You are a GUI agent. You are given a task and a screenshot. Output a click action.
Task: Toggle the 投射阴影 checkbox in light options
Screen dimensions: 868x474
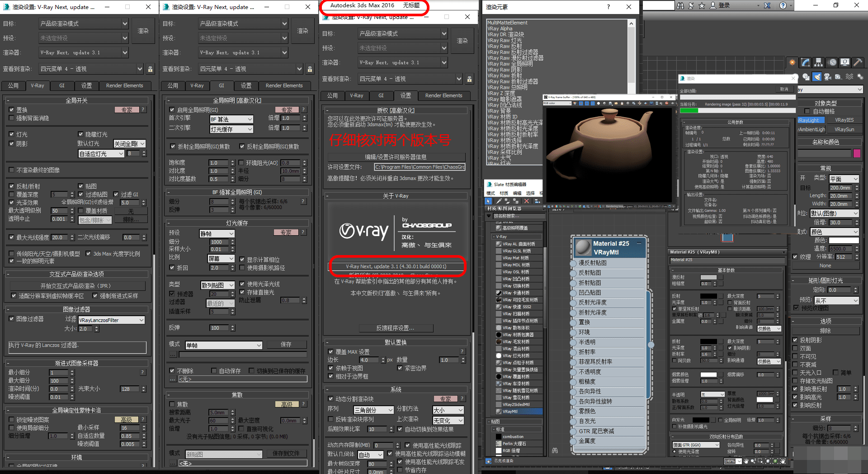pyautogui.click(x=795, y=340)
